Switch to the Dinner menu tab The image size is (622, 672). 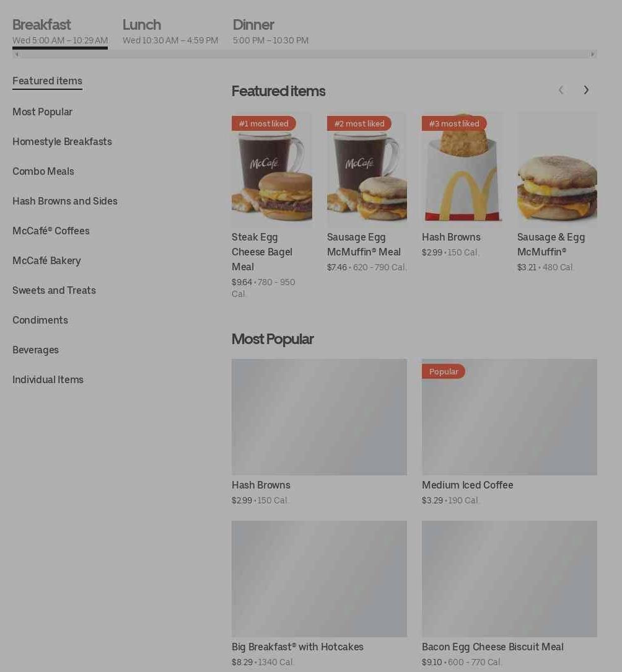click(x=270, y=31)
